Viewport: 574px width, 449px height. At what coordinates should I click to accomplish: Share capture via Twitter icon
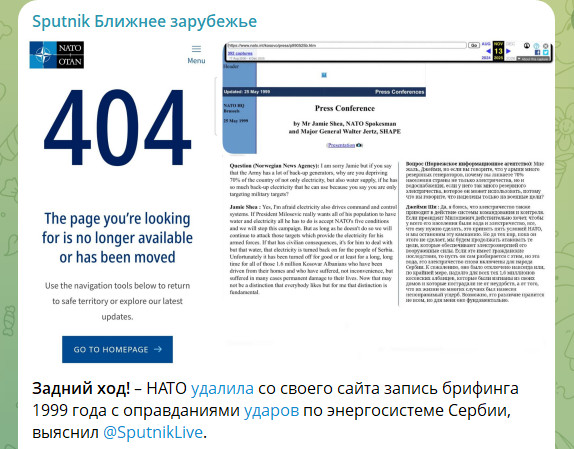pos(545,52)
